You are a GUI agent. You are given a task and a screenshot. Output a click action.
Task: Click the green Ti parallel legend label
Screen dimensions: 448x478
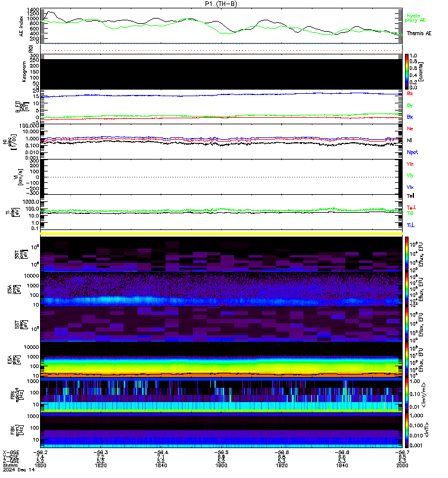click(410, 213)
